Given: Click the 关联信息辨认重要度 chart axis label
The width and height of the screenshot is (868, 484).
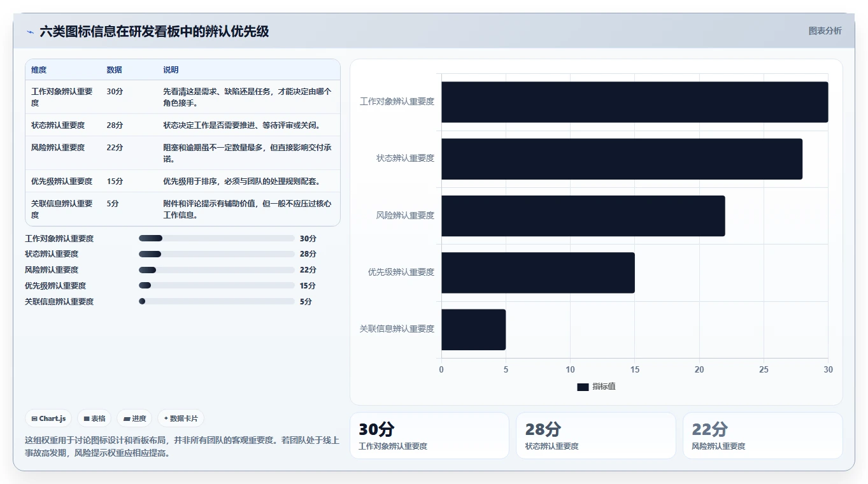Looking at the screenshot, I should (x=397, y=330).
